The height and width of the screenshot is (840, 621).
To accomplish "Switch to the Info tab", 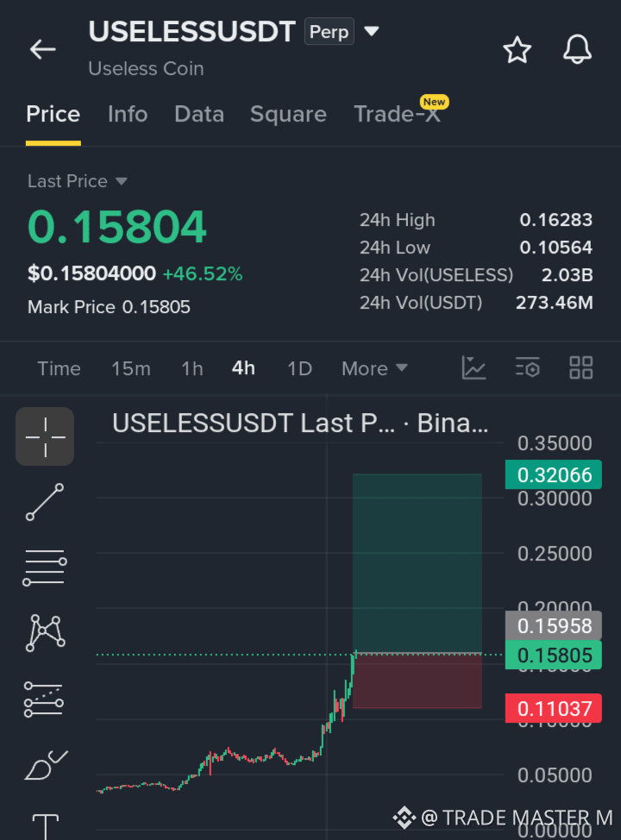I will coord(128,114).
